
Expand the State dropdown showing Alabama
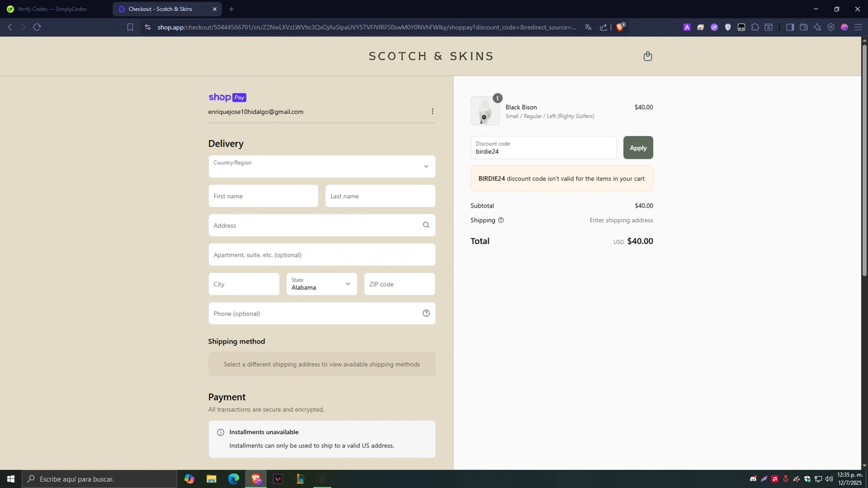[322, 284]
